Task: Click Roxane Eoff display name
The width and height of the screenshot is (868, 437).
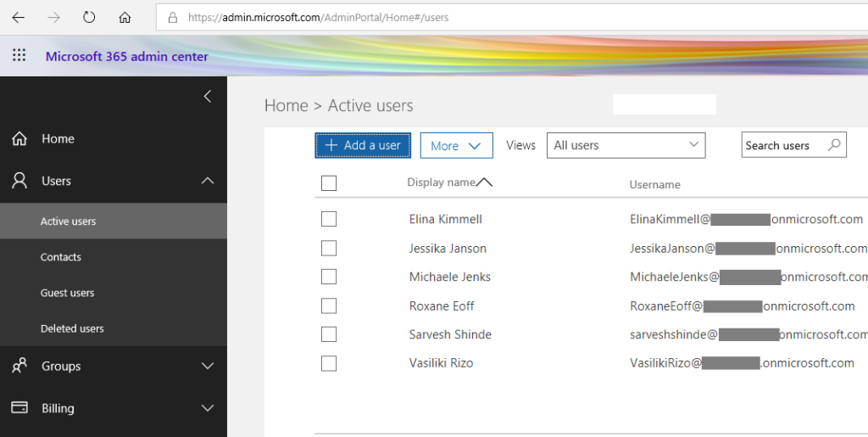Action: [442, 305]
